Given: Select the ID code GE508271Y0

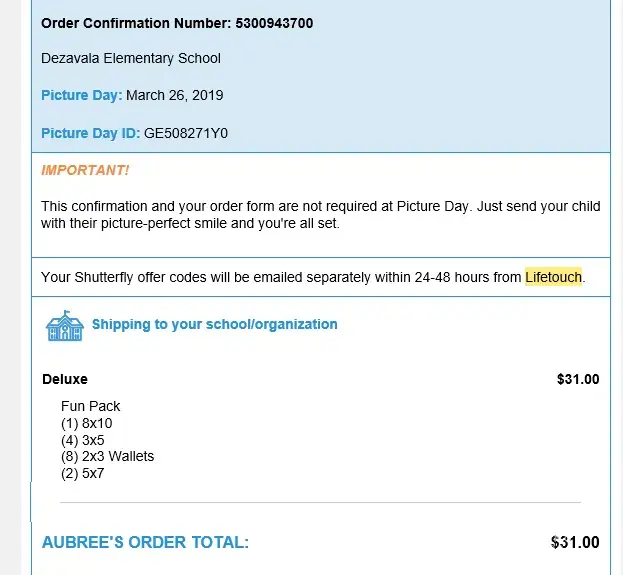Looking at the screenshot, I should pos(186,132).
